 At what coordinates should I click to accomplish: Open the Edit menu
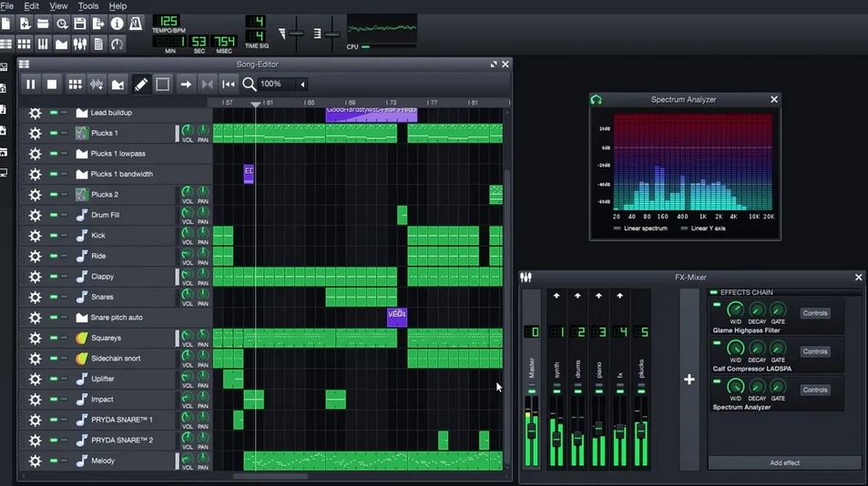point(32,6)
